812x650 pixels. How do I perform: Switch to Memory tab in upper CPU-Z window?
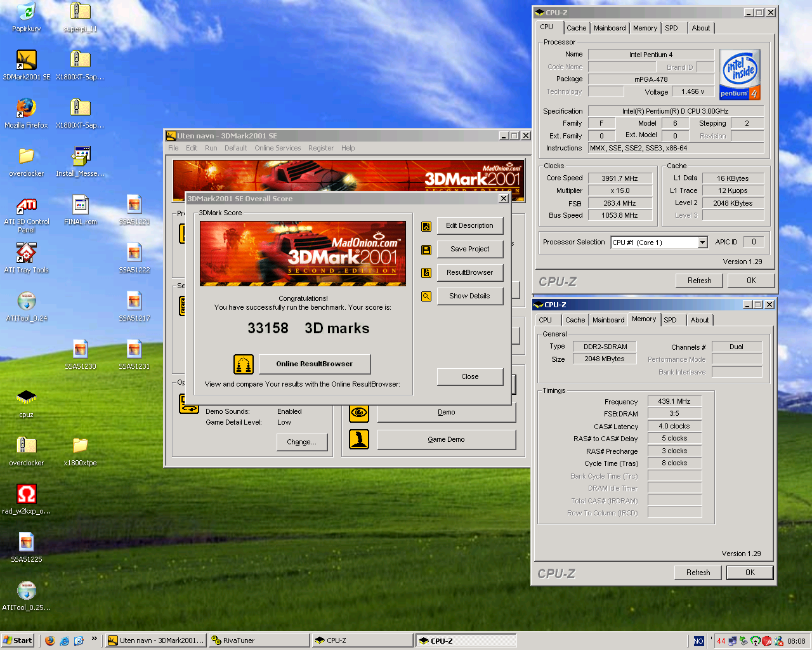[645, 28]
